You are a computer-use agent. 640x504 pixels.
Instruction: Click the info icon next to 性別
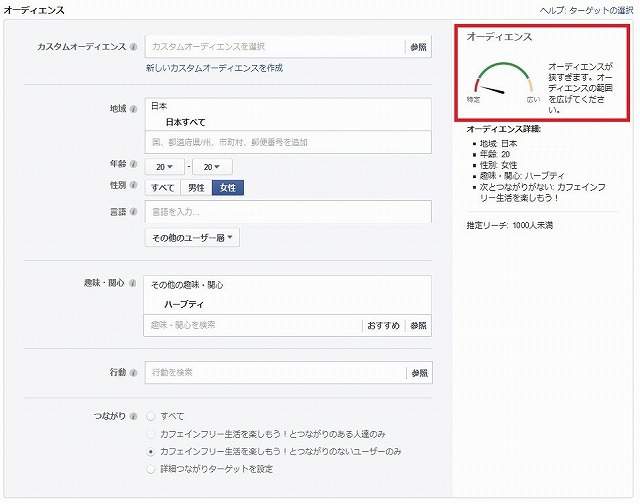134,186
